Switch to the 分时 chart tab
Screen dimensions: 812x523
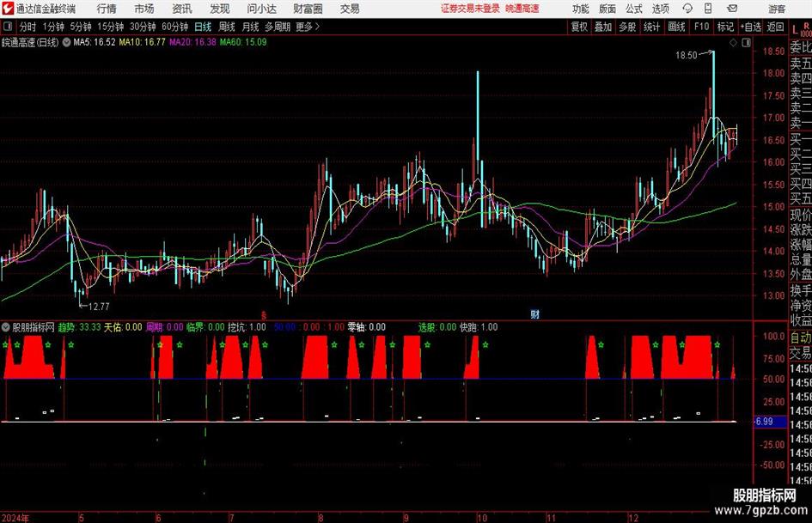(27, 27)
